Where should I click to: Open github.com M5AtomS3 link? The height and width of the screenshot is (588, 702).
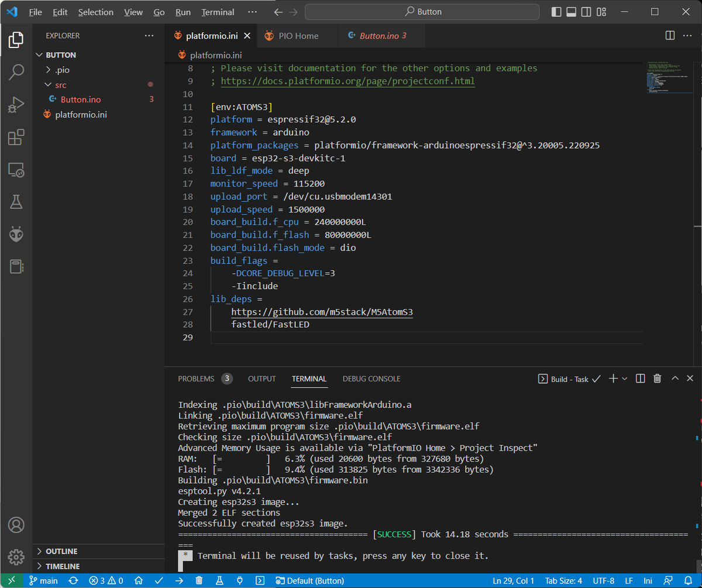pos(322,312)
